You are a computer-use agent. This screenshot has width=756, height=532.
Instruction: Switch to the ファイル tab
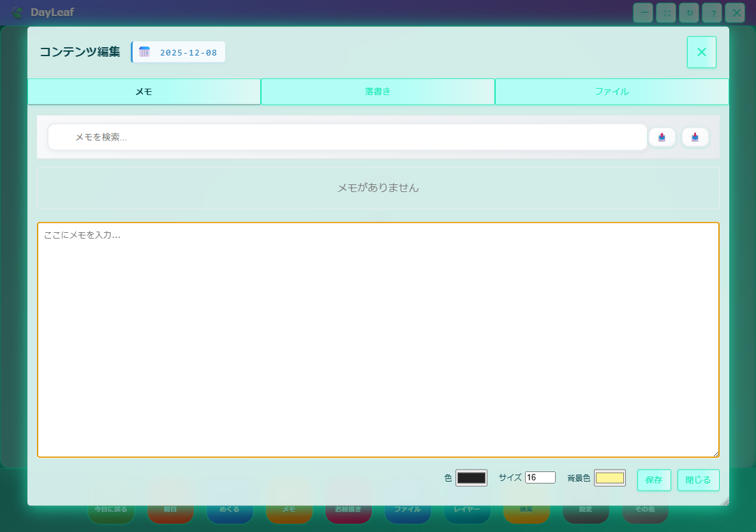tap(611, 91)
